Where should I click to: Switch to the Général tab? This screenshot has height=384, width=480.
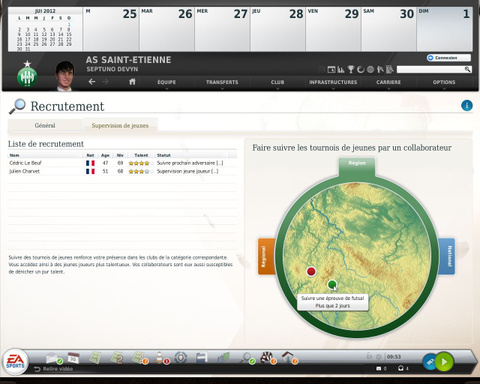(x=45, y=125)
